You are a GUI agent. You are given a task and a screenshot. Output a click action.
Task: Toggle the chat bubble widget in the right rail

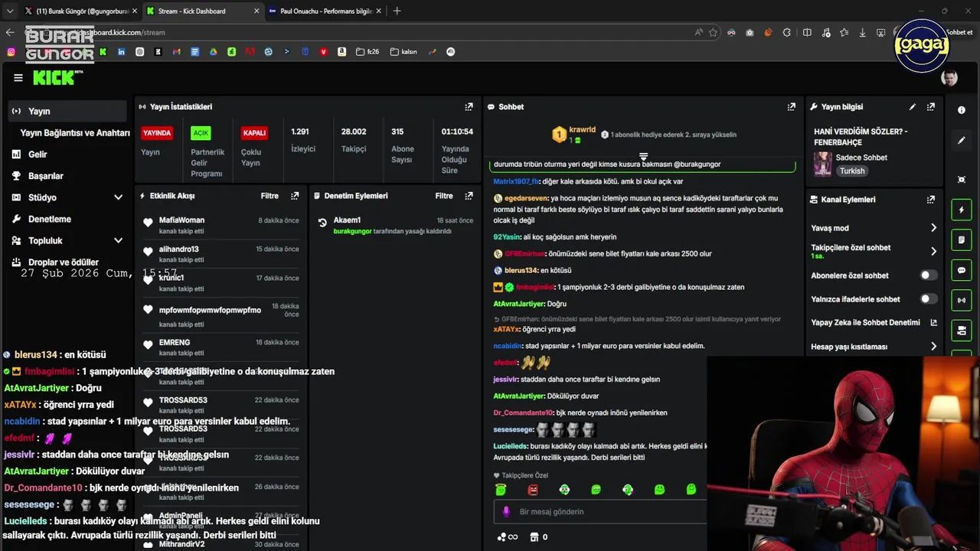pos(962,270)
